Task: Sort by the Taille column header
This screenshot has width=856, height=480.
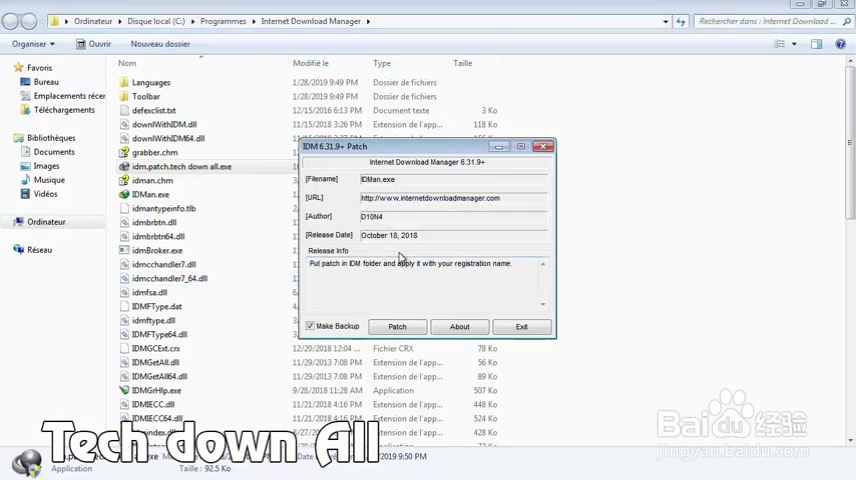Action: point(462,63)
